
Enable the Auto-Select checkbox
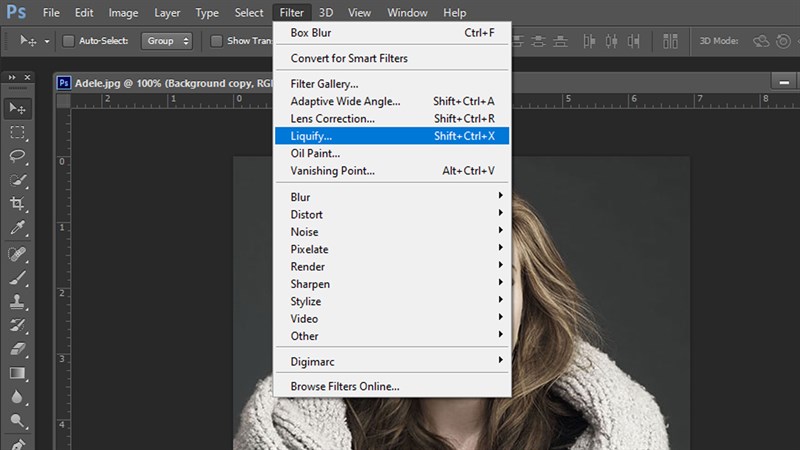(x=68, y=41)
